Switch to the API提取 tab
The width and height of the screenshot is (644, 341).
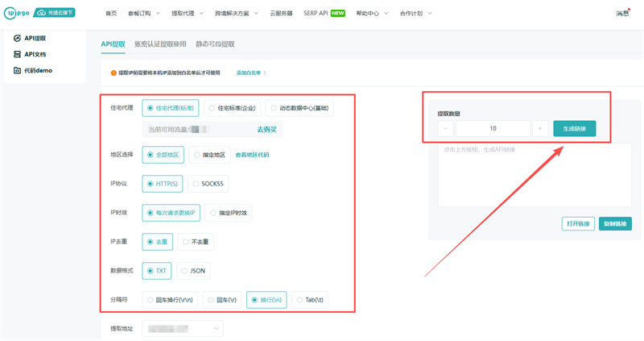point(113,44)
